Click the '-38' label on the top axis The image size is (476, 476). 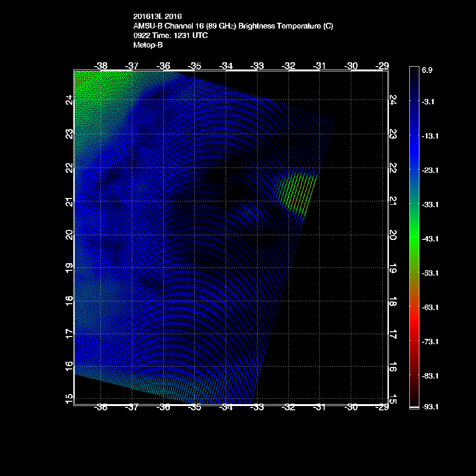(x=101, y=66)
